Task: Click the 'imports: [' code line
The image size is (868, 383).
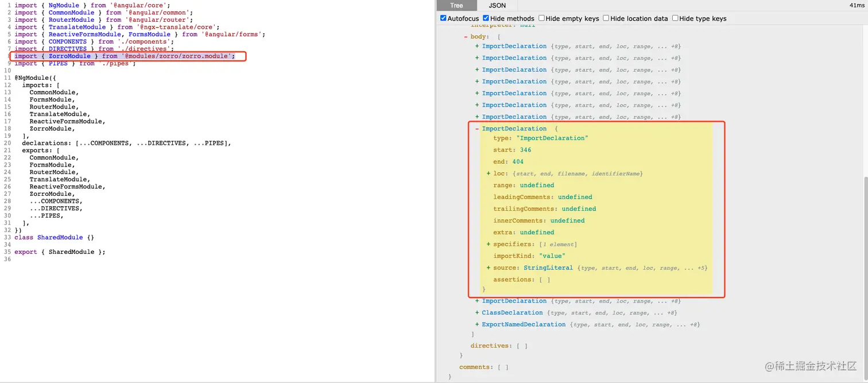Action: (x=41, y=85)
